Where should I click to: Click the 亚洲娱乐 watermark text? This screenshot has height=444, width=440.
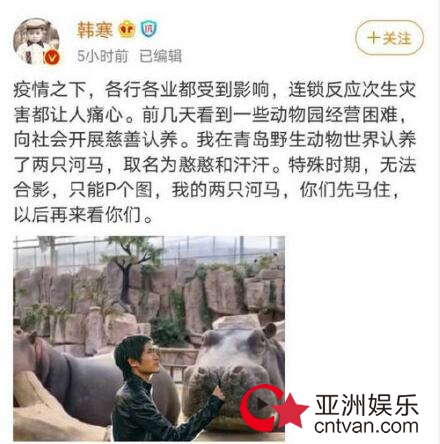click(367, 405)
